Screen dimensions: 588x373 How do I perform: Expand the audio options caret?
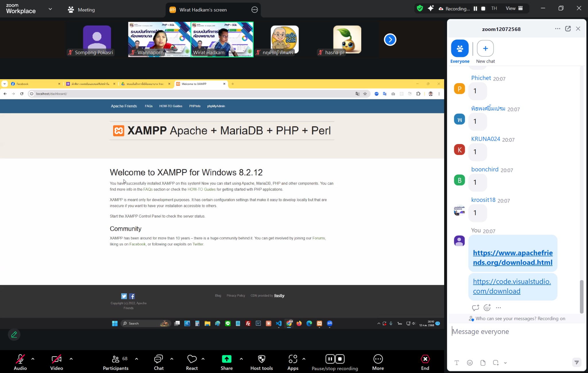click(x=33, y=359)
